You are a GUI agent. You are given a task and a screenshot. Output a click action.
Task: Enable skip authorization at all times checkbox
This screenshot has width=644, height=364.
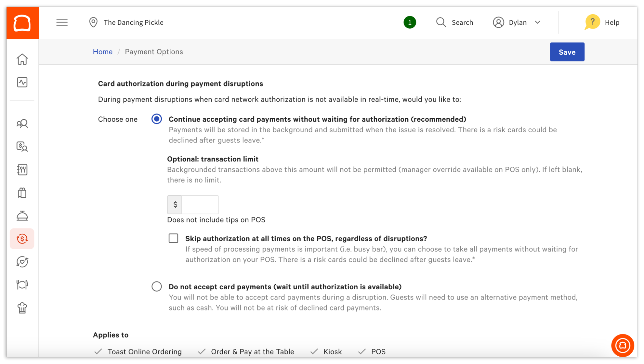point(173,238)
